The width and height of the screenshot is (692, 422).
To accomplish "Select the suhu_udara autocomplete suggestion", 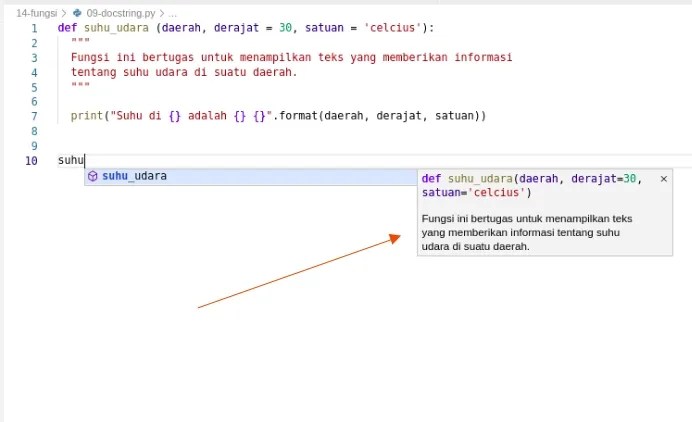I will pyautogui.click(x=135, y=176).
